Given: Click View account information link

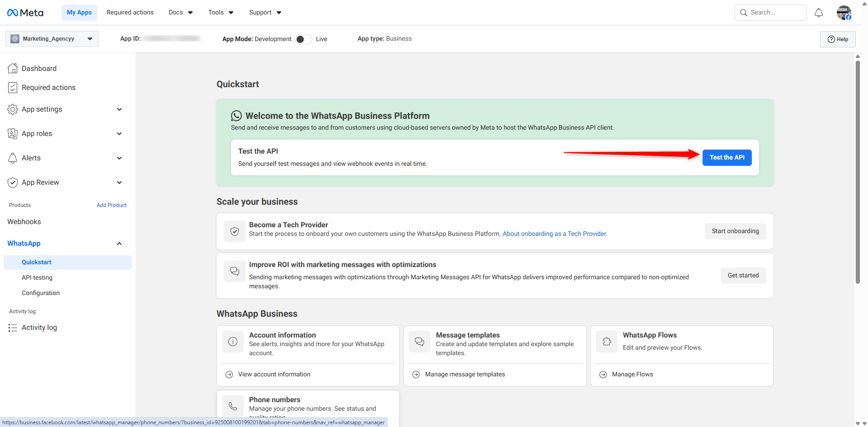Looking at the screenshot, I should (x=274, y=375).
